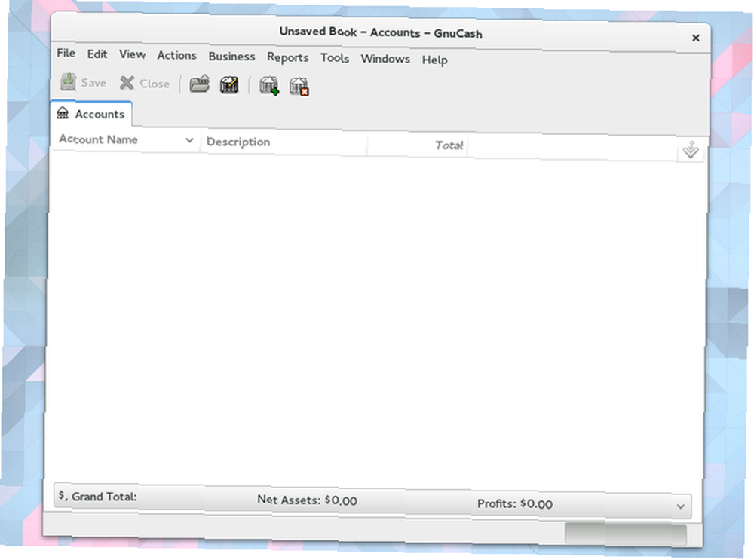The height and width of the screenshot is (560, 754).
Task: Sort by the Account Name column header
Action: point(126,140)
